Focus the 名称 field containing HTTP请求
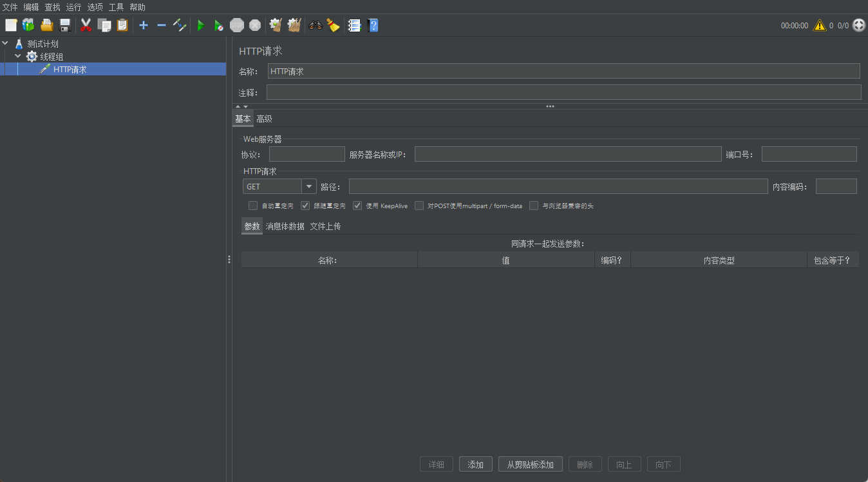This screenshot has height=482, width=868. [564, 71]
